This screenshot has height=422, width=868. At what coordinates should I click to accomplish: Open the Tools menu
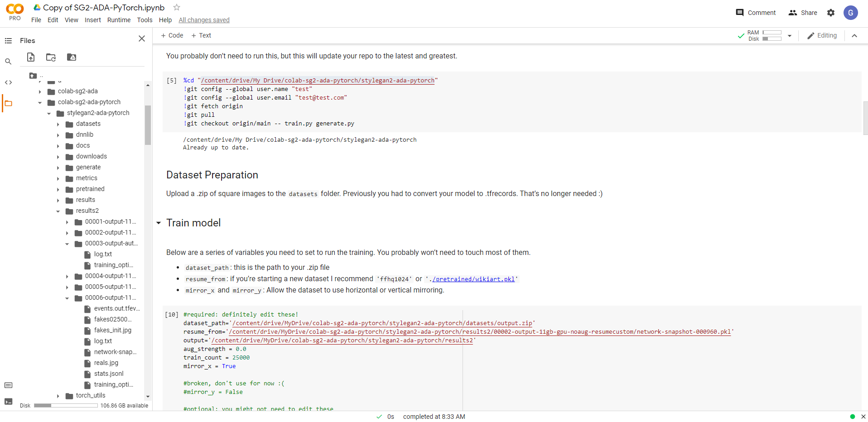tap(145, 20)
